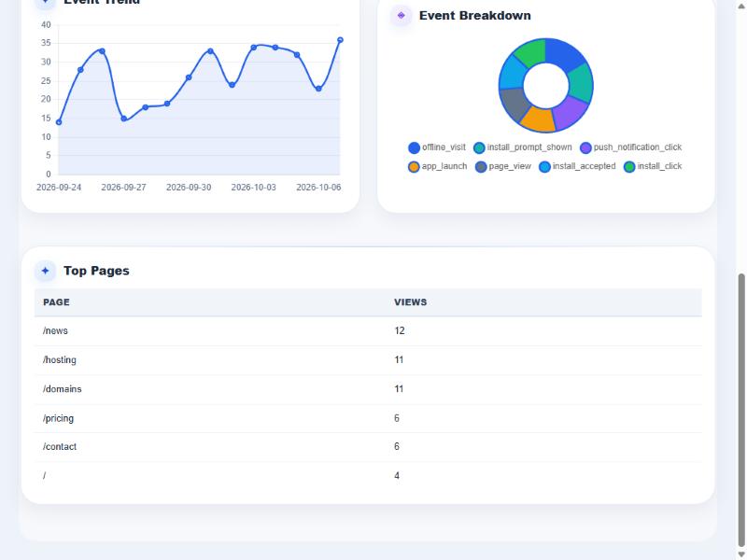This screenshot has width=747, height=560.
Task: Click the gray donut chart segment
Action: 515,103
